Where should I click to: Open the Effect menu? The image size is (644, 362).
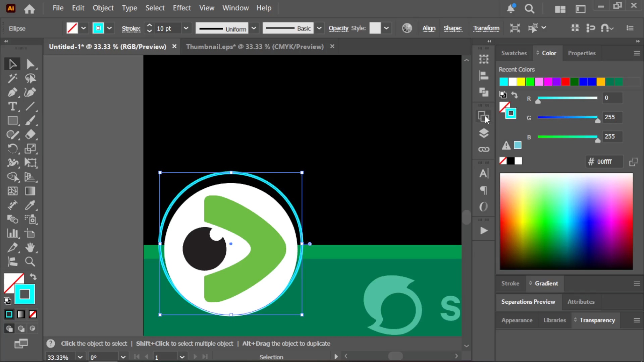(x=182, y=8)
